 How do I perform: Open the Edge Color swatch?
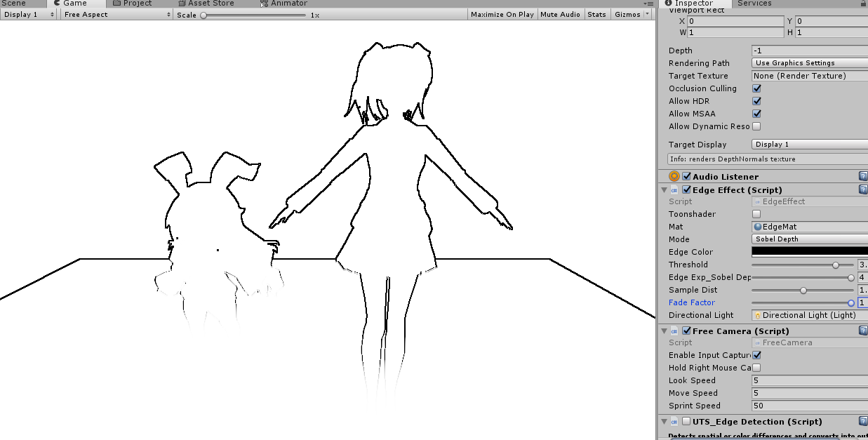(808, 252)
